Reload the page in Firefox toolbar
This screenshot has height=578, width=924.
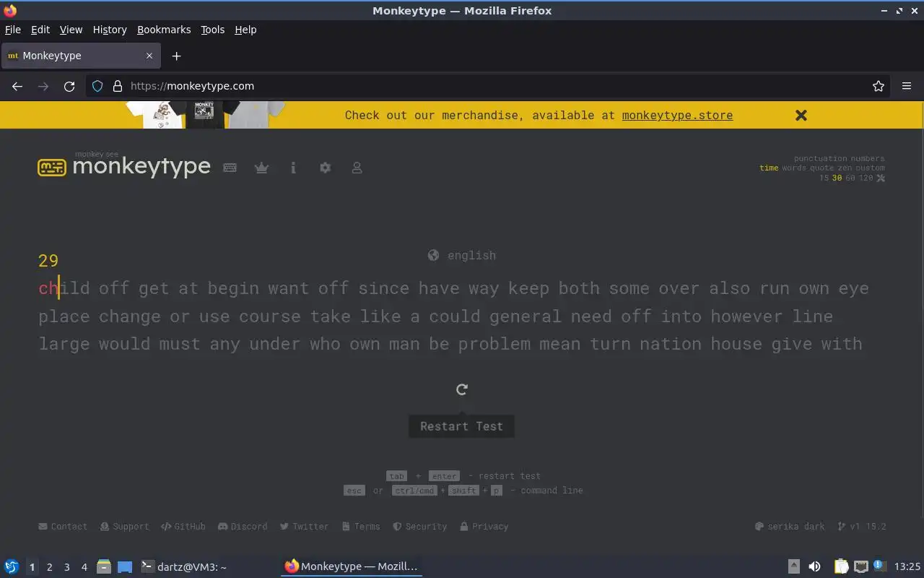coord(69,86)
